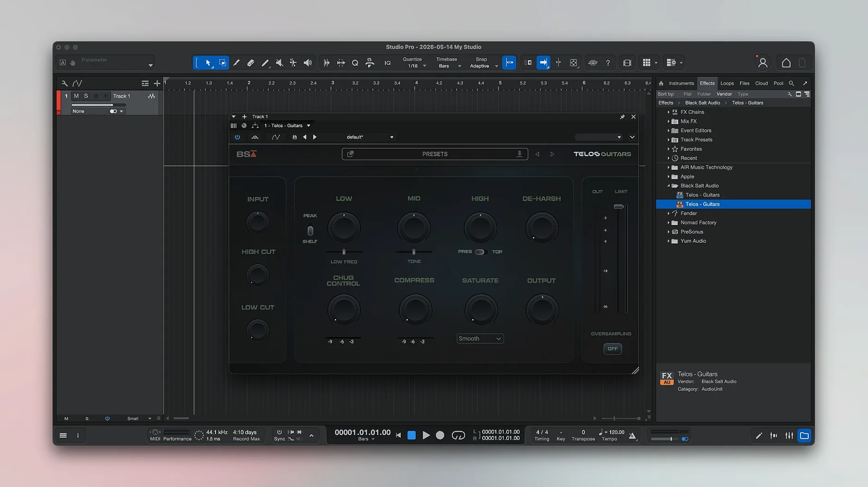This screenshot has height=487, width=868.
Task: Mute Track 1
Action: 76,96
